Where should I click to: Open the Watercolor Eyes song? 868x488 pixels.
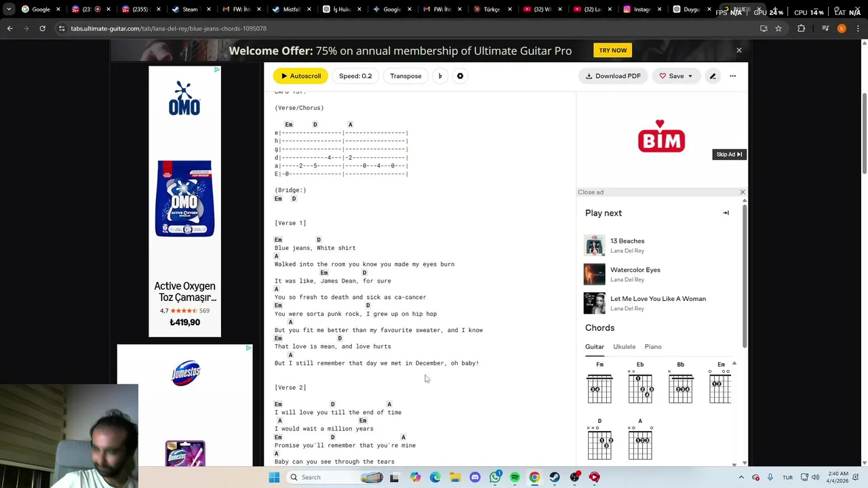(x=635, y=270)
